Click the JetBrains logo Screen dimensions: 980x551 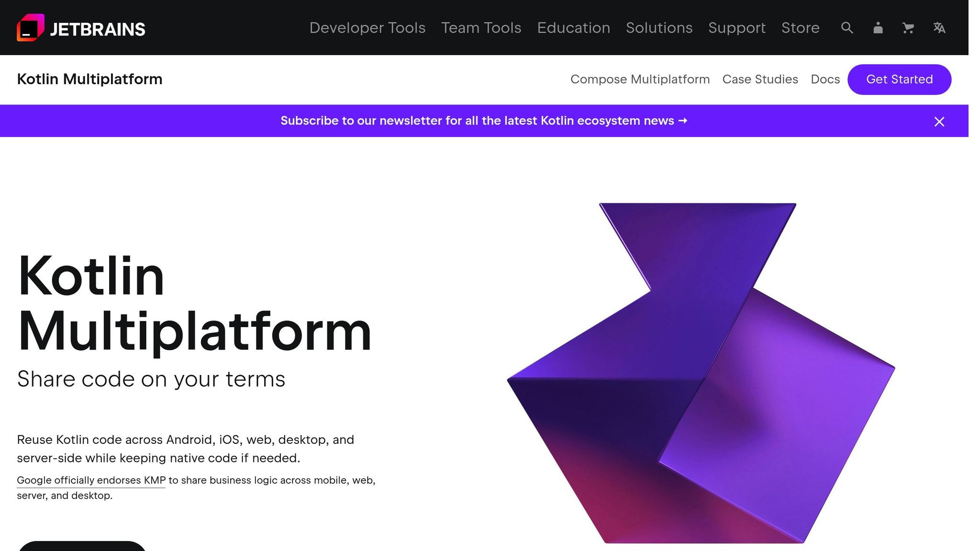point(80,28)
